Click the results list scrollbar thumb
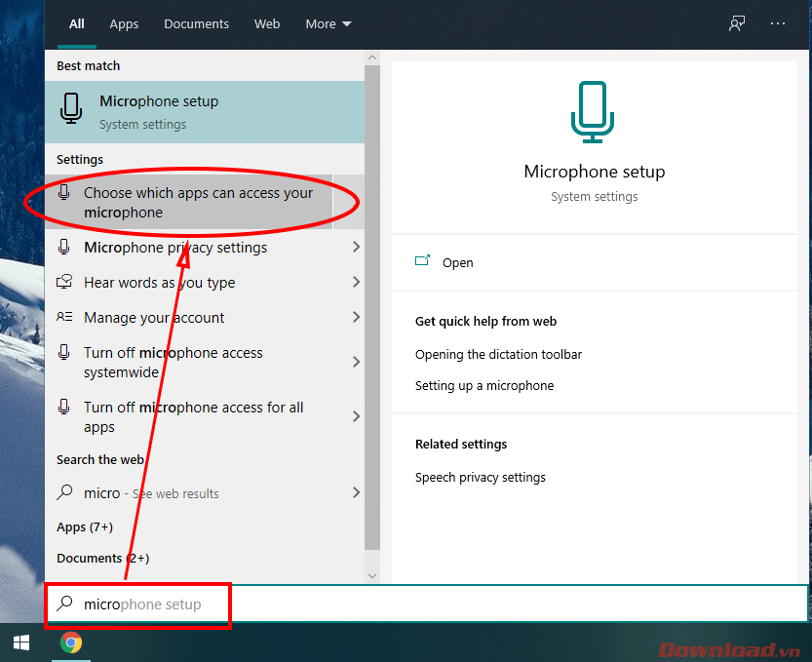Viewport: 812px width, 662px height. pos(372,307)
